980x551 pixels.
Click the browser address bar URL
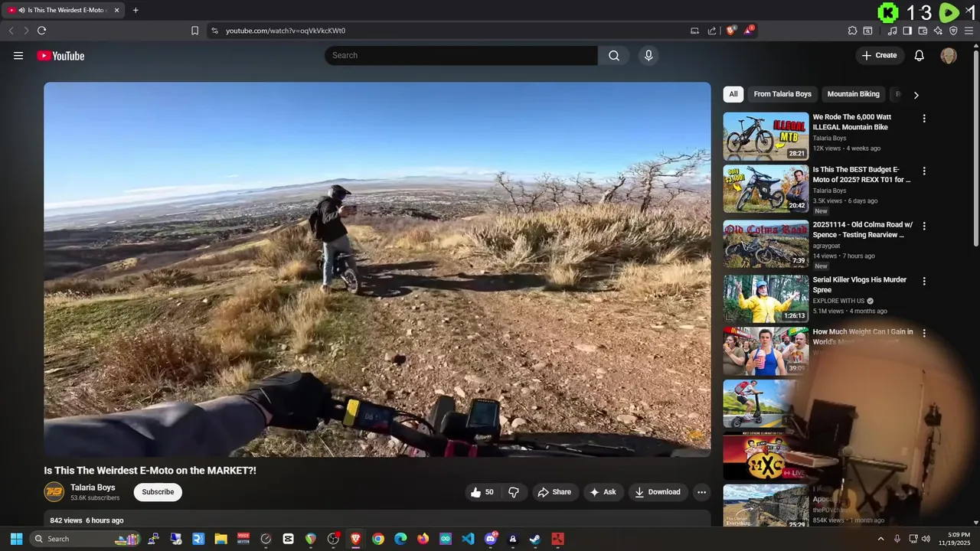click(x=286, y=31)
